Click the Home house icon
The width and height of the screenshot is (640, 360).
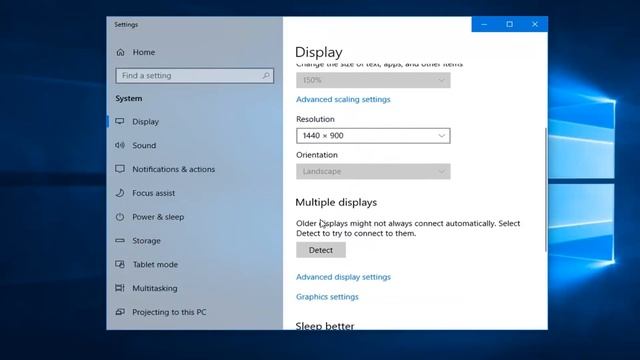coord(120,52)
